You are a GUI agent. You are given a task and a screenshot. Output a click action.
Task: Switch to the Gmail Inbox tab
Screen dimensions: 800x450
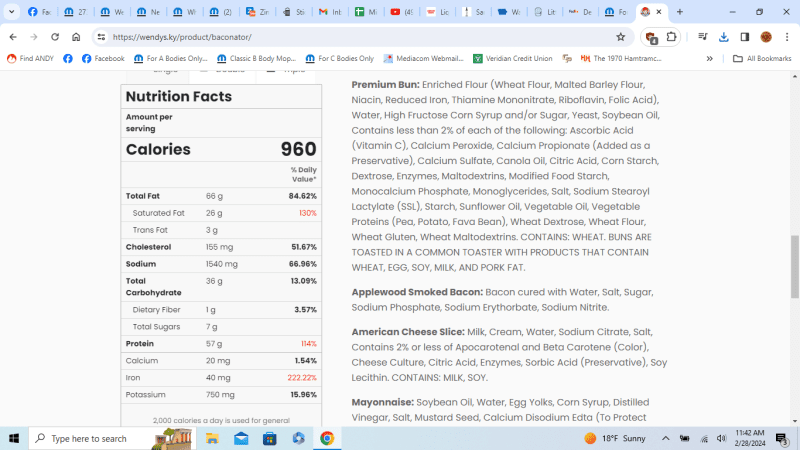(x=327, y=12)
